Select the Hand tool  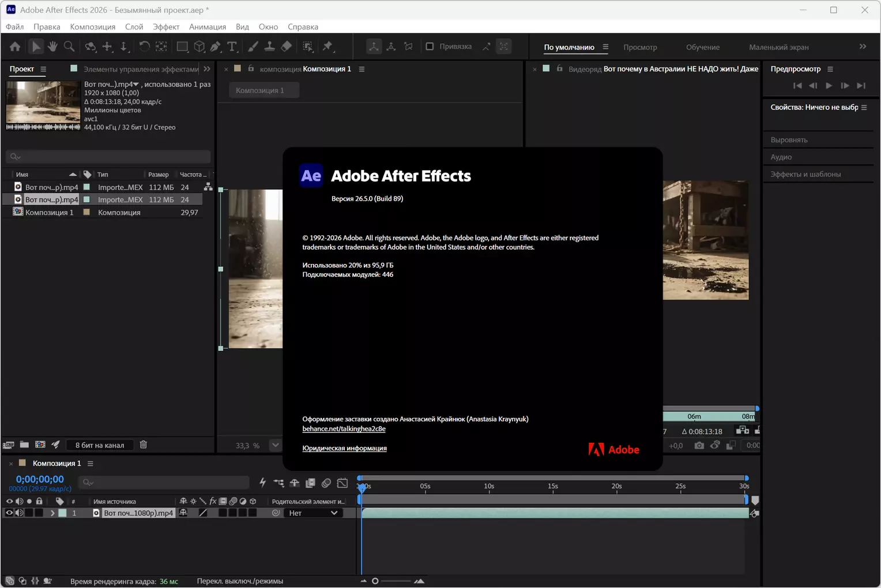coord(52,47)
